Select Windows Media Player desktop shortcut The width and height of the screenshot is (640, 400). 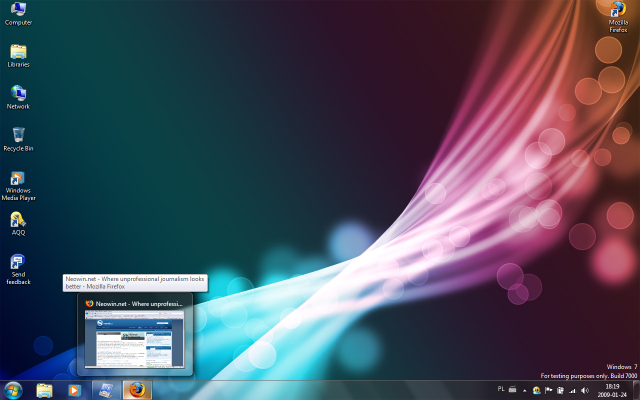18,186
